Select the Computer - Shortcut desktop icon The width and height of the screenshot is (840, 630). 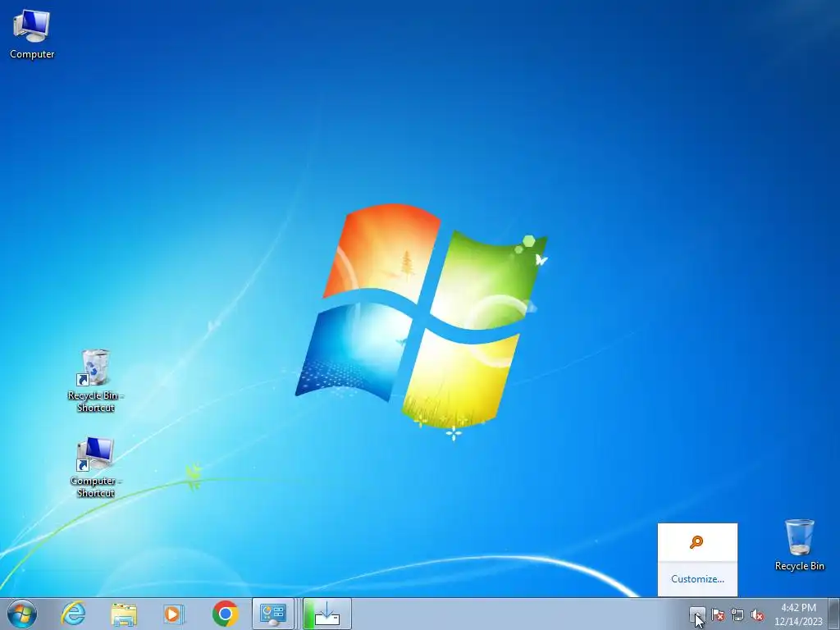point(95,467)
